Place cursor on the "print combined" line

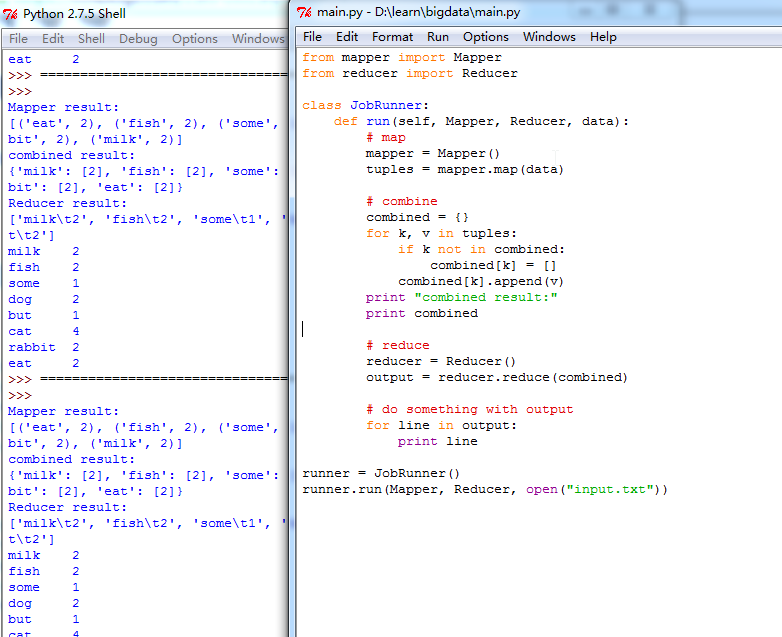tap(421, 313)
